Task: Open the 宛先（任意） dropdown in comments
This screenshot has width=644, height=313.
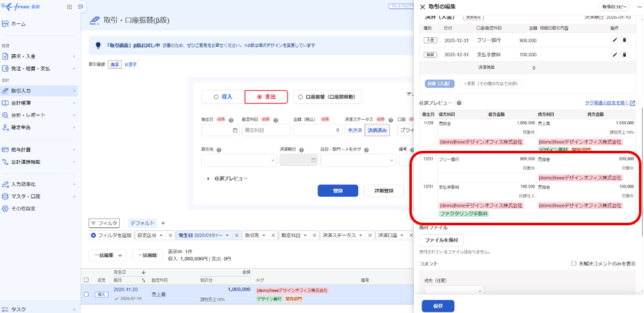Action: [x=455, y=290]
